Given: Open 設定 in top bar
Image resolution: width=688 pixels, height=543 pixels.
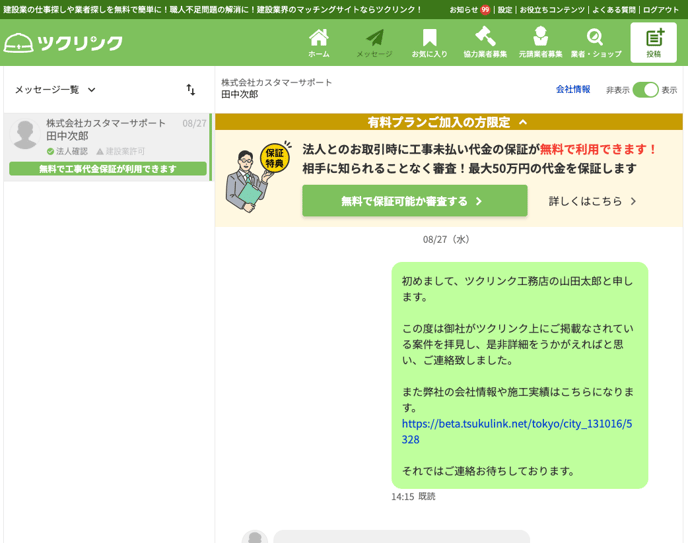Looking at the screenshot, I should click(505, 10).
